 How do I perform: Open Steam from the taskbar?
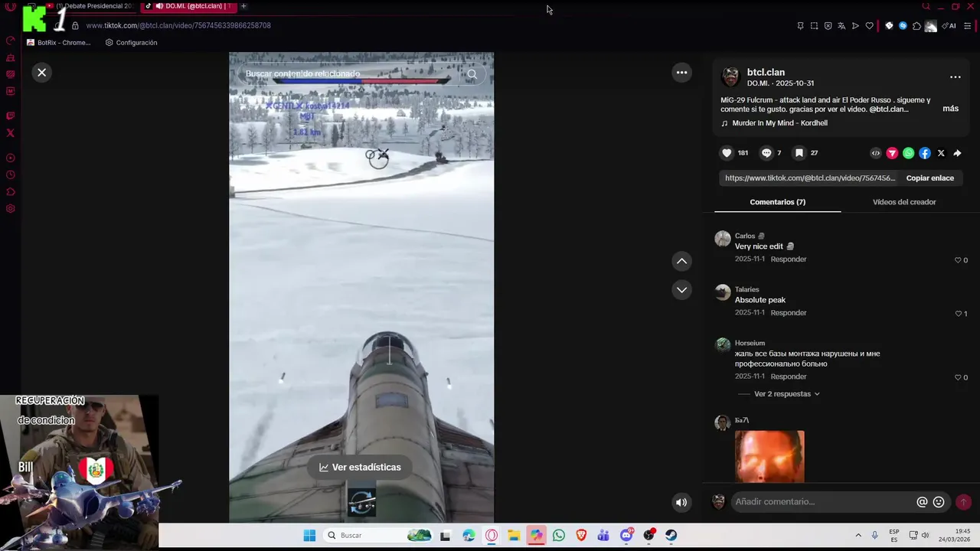coord(671,536)
